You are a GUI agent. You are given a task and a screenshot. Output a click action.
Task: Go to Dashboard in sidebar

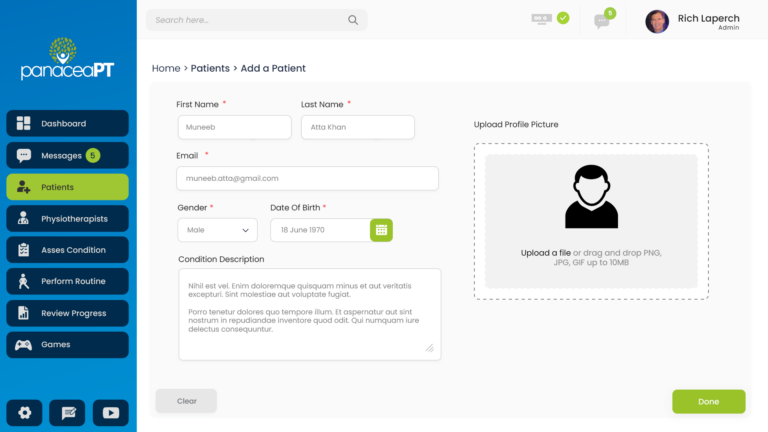tap(68, 123)
